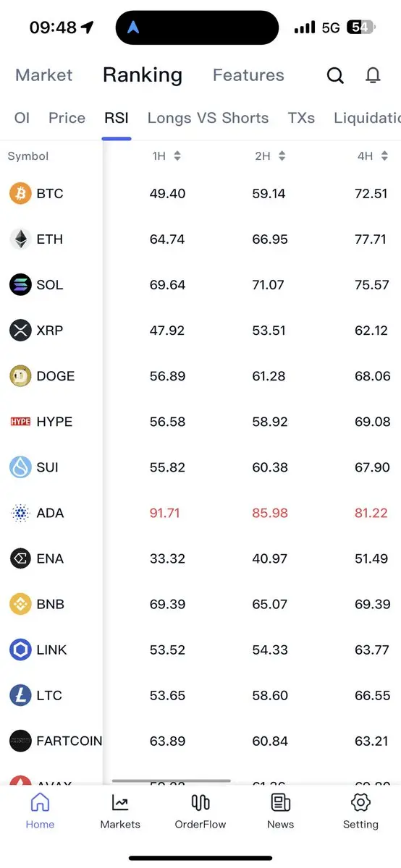Switch to the OI tab
This screenshot has width=401, height=868.
point(22,118)
